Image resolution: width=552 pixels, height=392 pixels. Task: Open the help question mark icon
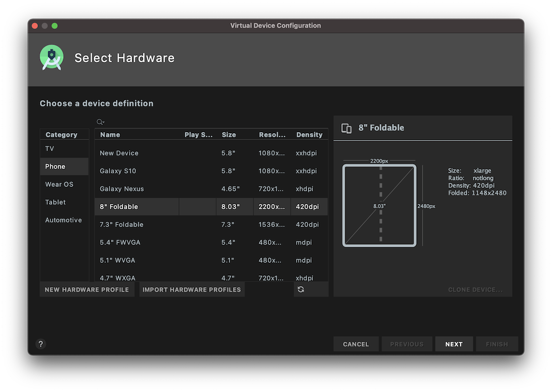(41, 344)
